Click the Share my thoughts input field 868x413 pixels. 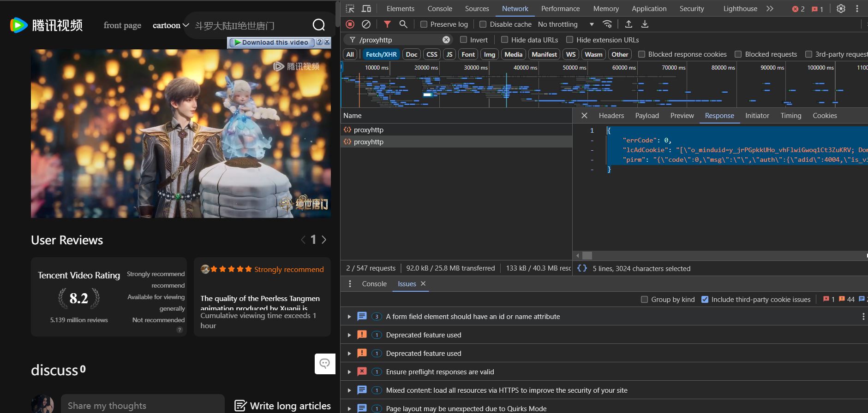coord(143,405)
